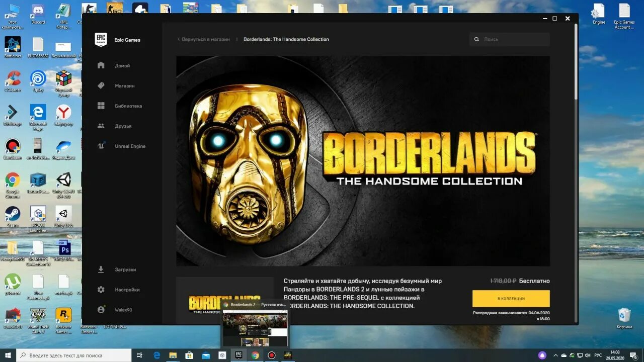Select Microsoft Edge desktop icon
Screen dimensions: 644x362
38,118
